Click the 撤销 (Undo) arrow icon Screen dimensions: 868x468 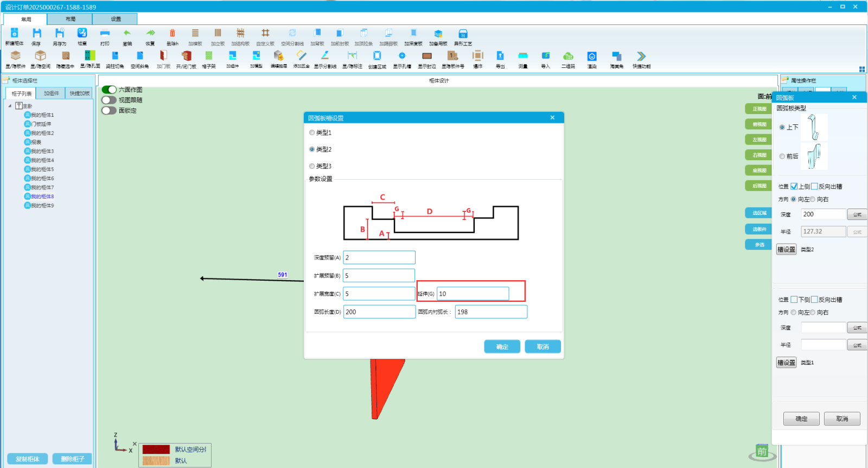click(127, 34)
